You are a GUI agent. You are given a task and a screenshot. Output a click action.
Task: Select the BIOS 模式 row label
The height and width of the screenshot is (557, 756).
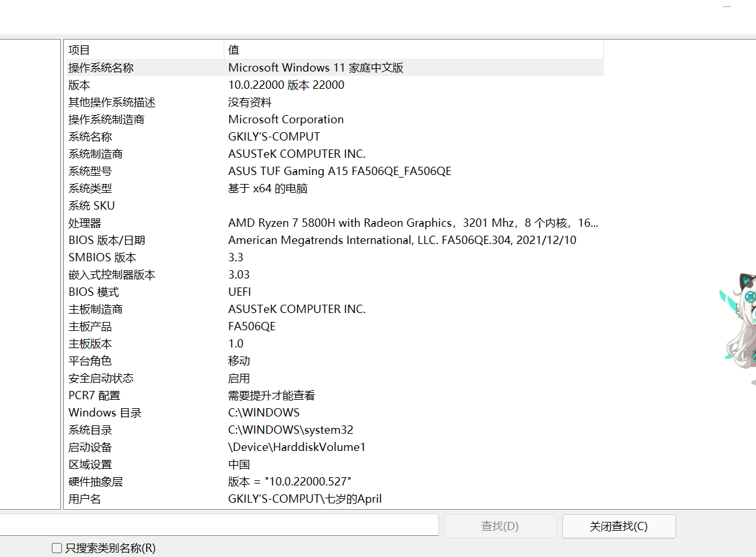pos(93,292)
